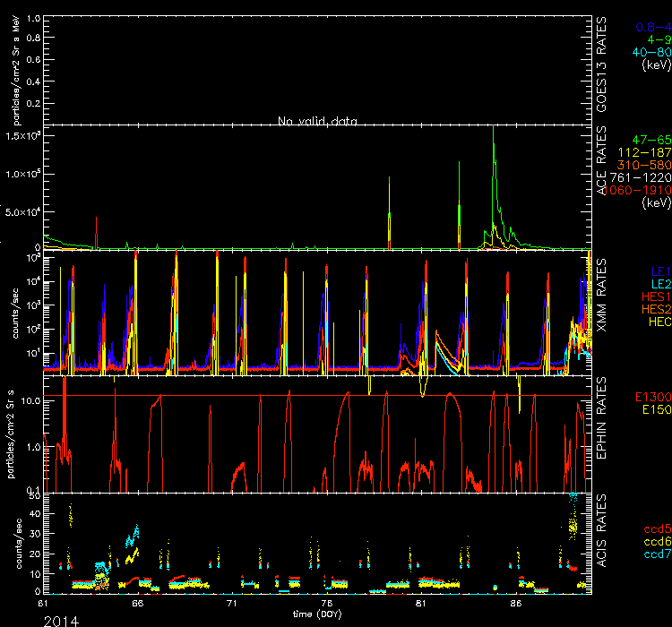The image size is (672, 627).
Task: Select the 40-80 keV GOES13 legend label
Action: tap(646, 52)
